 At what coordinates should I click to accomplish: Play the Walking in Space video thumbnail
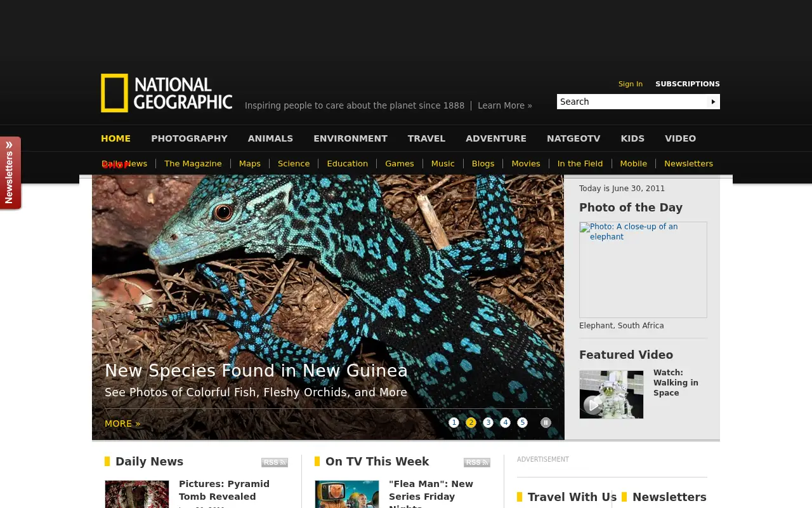pos(612,394)
